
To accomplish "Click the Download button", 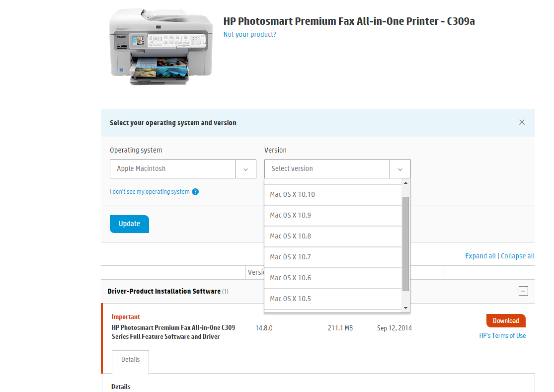I will pos(506,320).
